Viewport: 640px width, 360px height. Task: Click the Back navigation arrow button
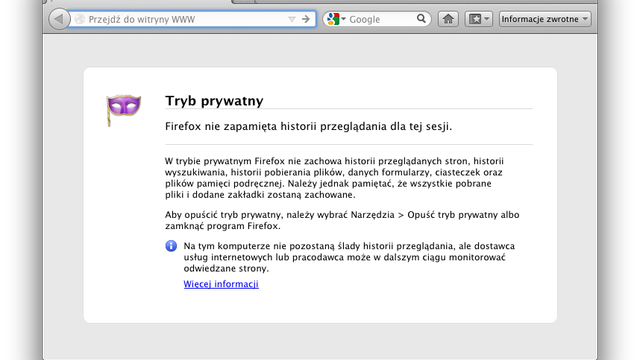(x=59, y=19)
